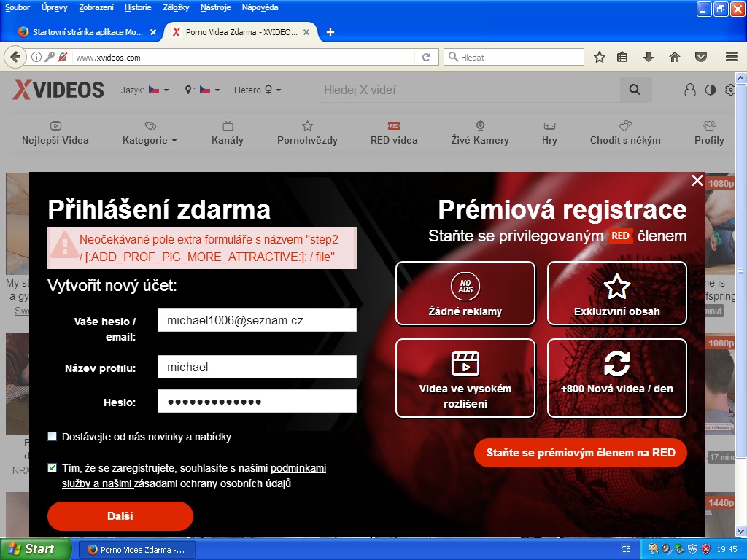The width and height of the screenshot is (747, 560).
Task: Open the Záložky menu
Action: click(x=176, y=7)
